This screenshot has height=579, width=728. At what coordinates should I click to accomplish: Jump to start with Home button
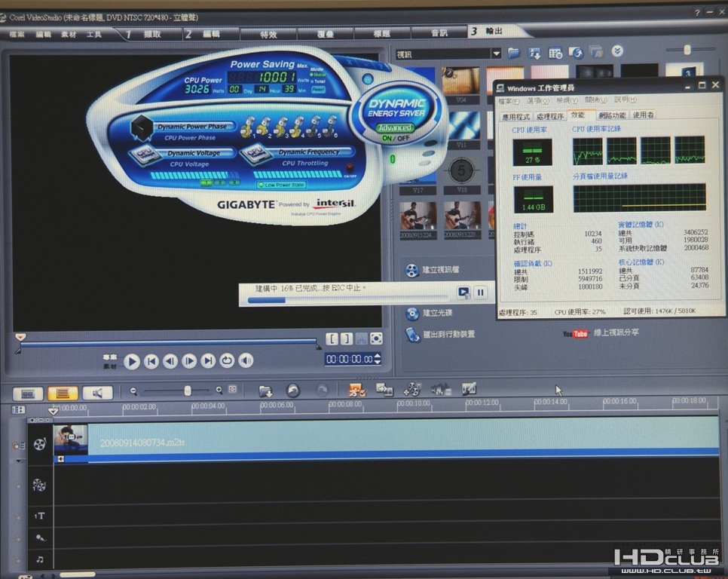pyautogui.click(x=151, y=361)
